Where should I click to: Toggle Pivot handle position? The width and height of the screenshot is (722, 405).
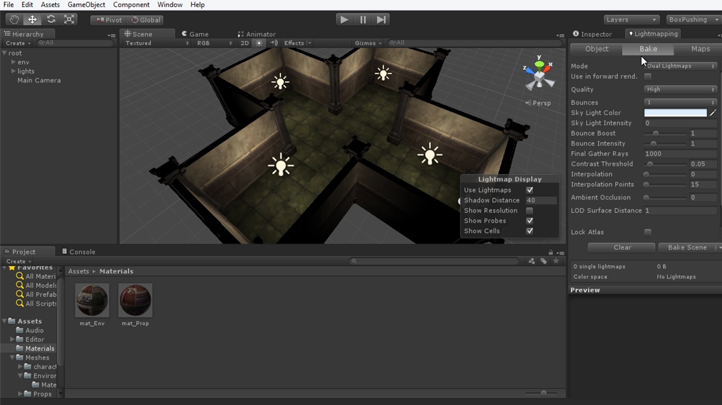[x=109, y=20]
